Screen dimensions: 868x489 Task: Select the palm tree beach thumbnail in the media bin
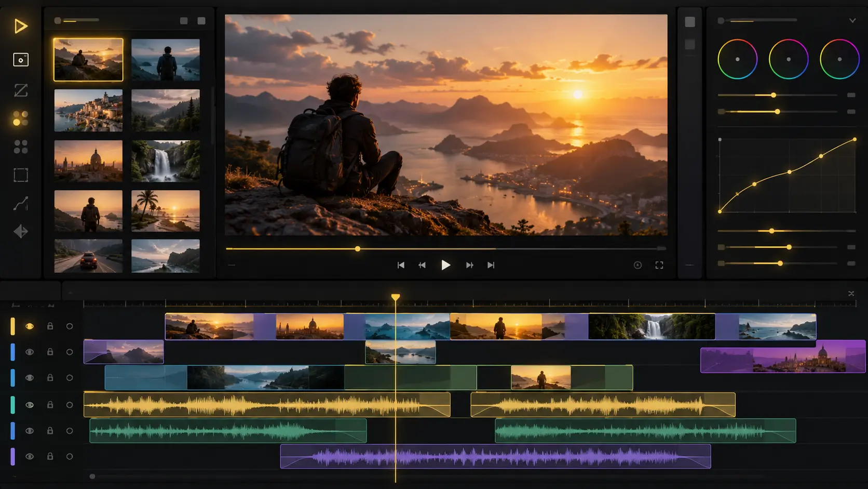166,210
